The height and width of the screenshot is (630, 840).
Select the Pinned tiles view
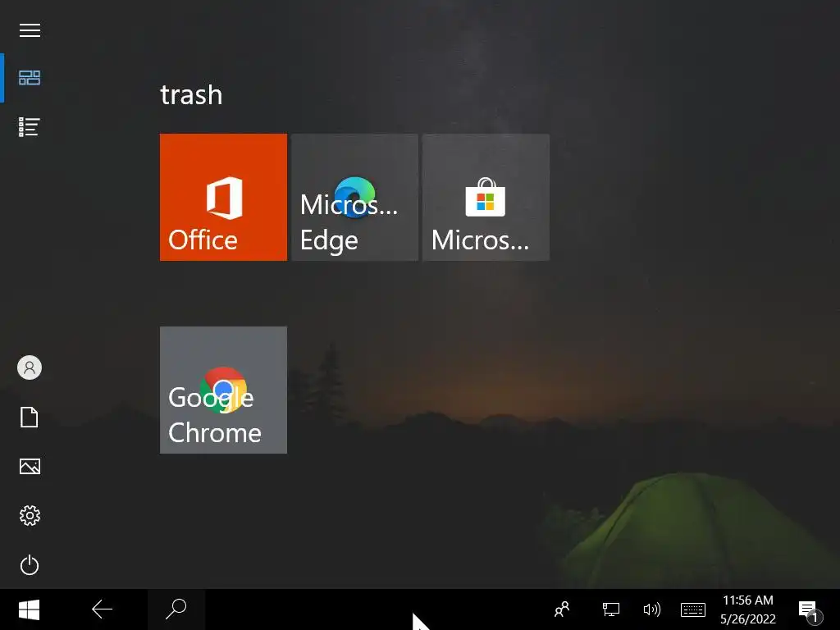click(x=30, y=78)
